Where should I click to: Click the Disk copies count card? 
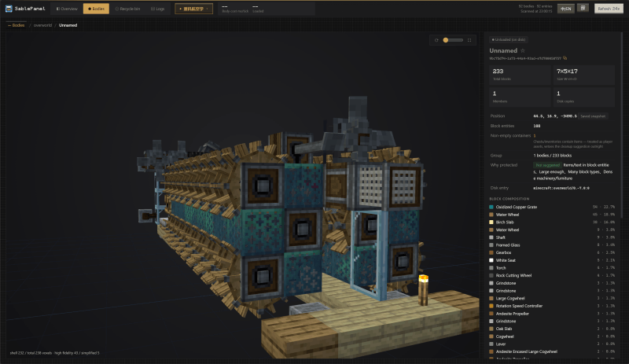click(x=584, y=97)
